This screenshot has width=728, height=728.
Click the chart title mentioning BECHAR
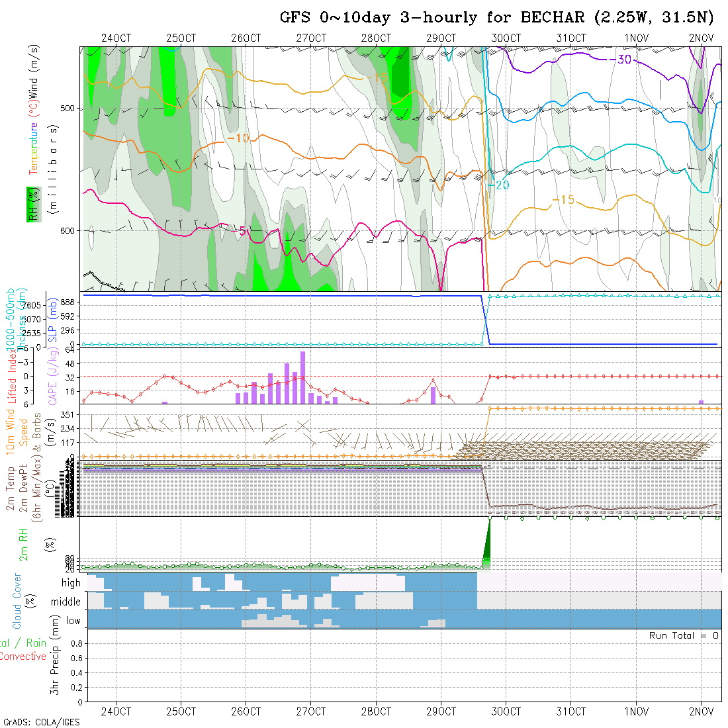pyautogui.click(x=500, y=18)
